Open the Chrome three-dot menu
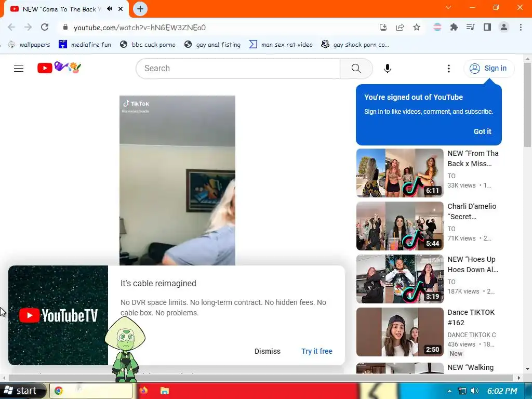 [521, 27]
